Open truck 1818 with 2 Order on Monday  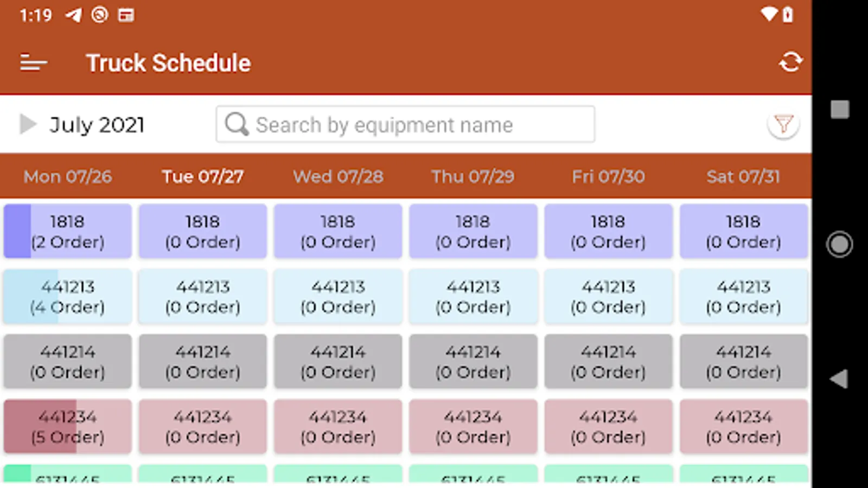68,231
